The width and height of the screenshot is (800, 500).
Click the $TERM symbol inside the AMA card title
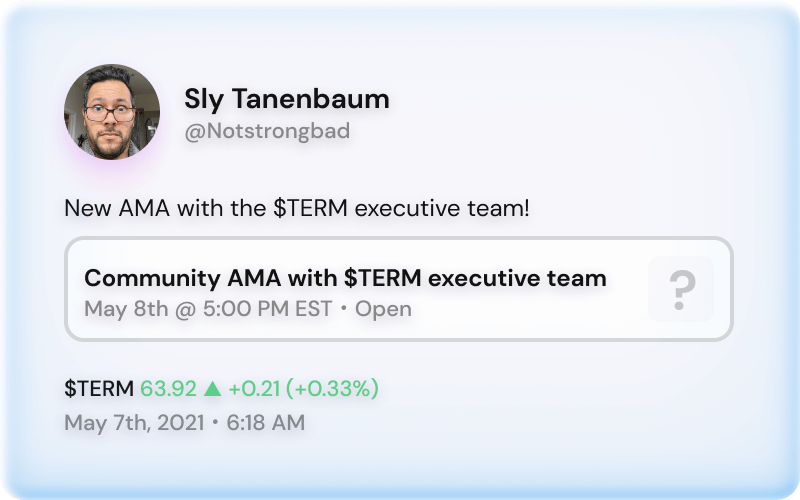[383, 278]
